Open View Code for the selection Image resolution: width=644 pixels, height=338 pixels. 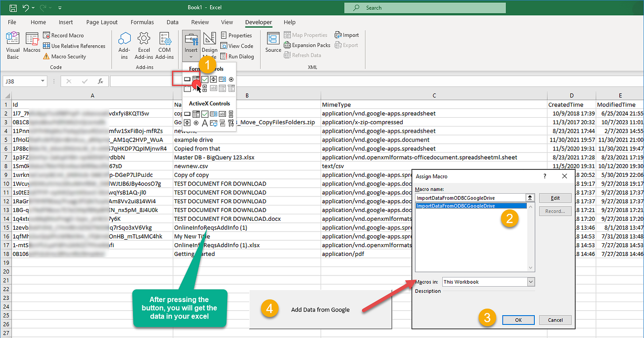(237, 46)
